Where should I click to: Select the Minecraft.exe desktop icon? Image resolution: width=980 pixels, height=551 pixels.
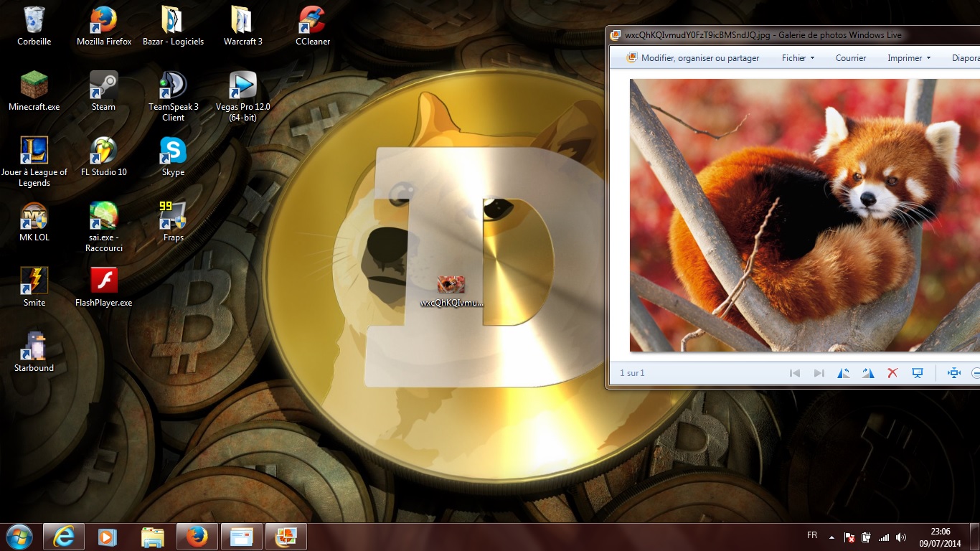34,90
